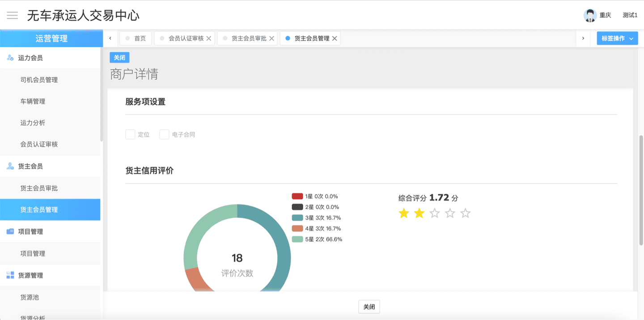This screenshot has width=644, height=320.
Task: Toggle the 5星 legend item
Action: tap(317, 239)
